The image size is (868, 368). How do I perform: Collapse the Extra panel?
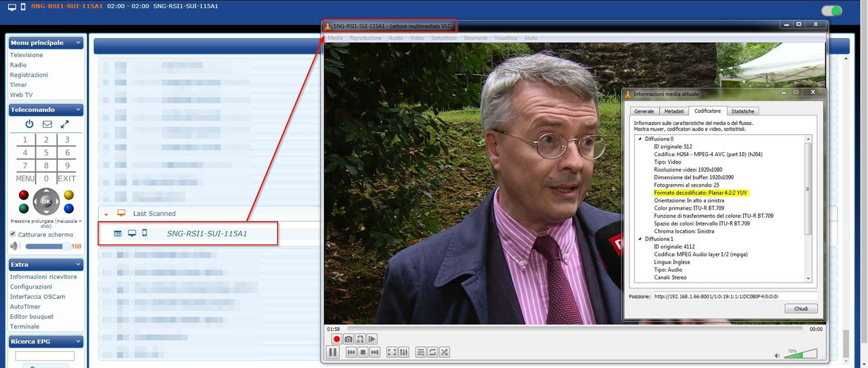pyautogui.click(x=79, y=264)
